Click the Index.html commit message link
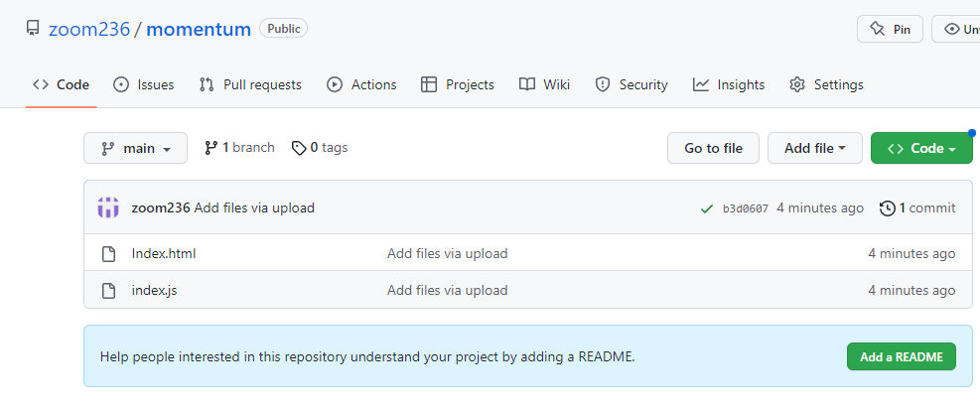 click(x=448, y=253)
